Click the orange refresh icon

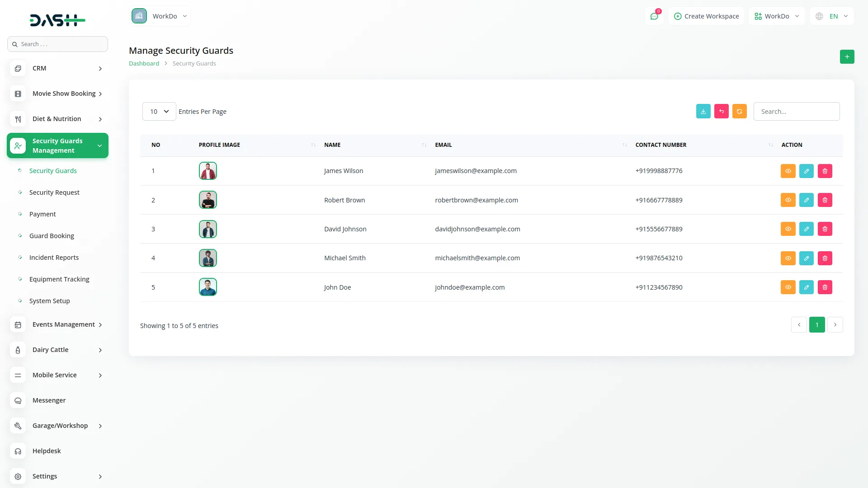pyautogui.click(x=739, y=112)
